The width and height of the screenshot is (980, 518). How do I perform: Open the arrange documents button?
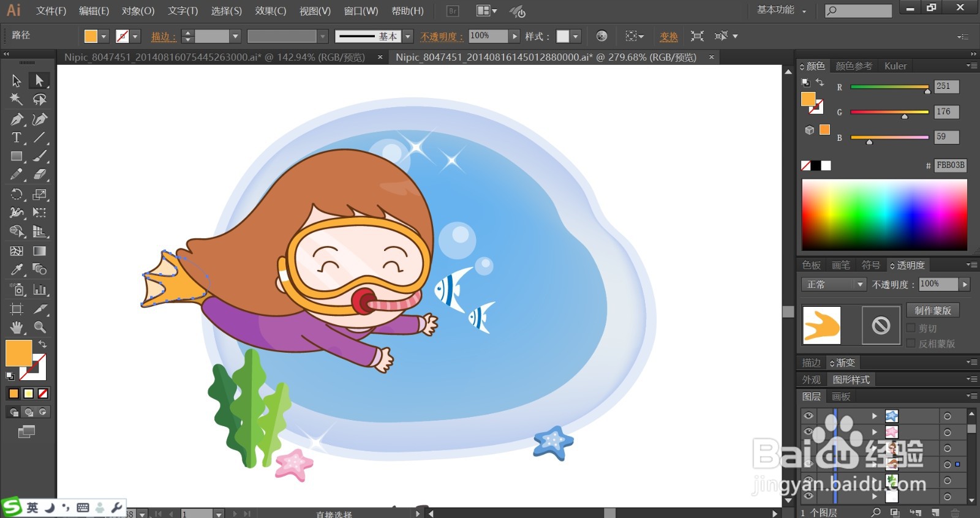click(486, 11)
